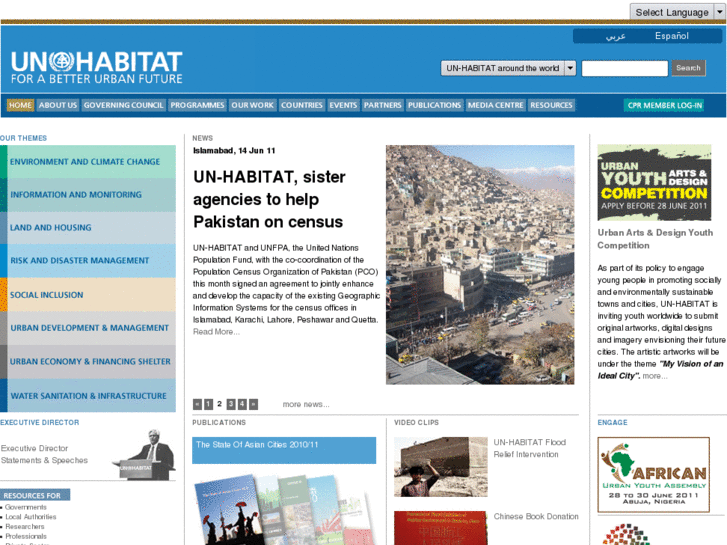Open Social Inclusion theme

pyautogui.click(x=88, y=295)
